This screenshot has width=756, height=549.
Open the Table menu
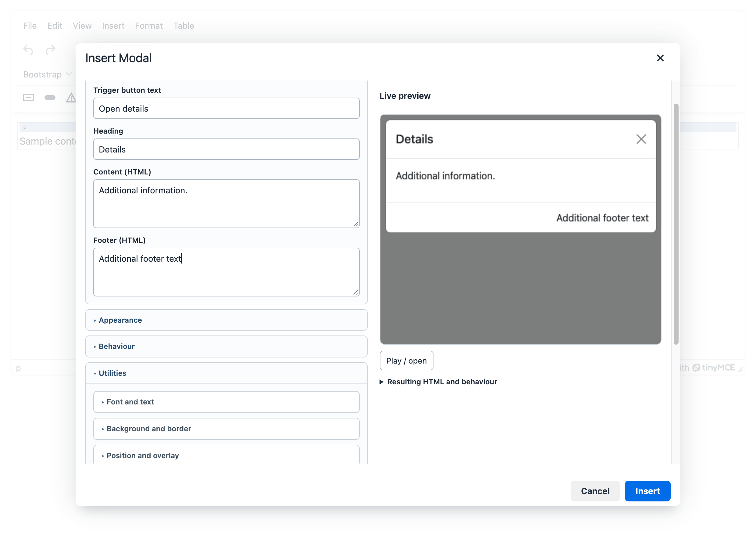[184, 26]
